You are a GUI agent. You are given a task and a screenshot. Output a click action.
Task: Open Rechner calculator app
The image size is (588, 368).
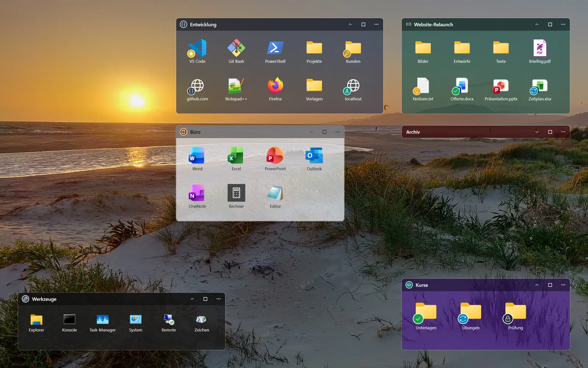pos(236,196)
